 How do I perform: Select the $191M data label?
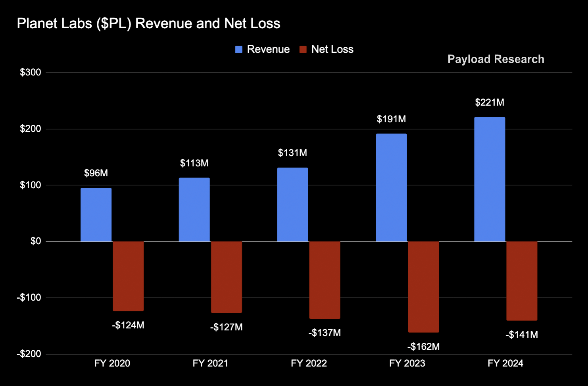click(x=391, y=119)
